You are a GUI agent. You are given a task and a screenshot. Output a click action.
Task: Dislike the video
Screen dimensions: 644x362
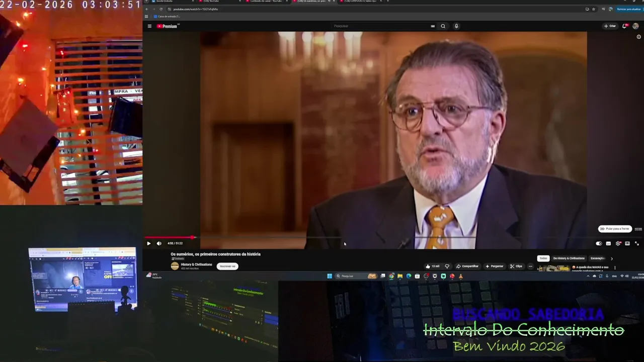pos(447,266)
